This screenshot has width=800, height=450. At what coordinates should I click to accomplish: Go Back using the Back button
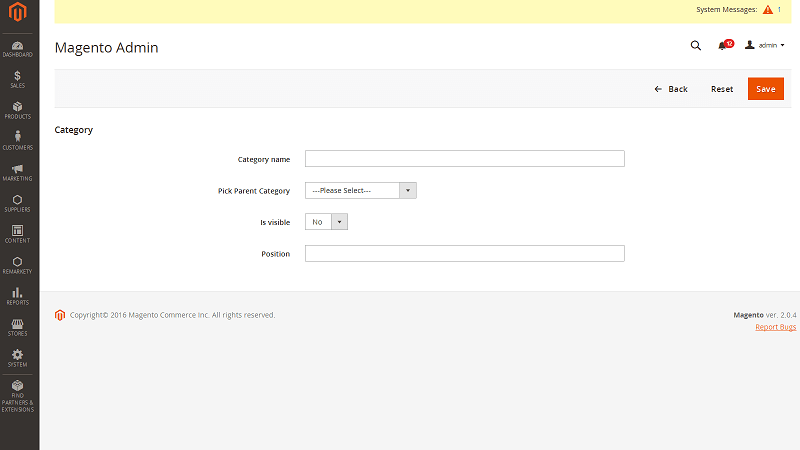click(x=671, y=89)
